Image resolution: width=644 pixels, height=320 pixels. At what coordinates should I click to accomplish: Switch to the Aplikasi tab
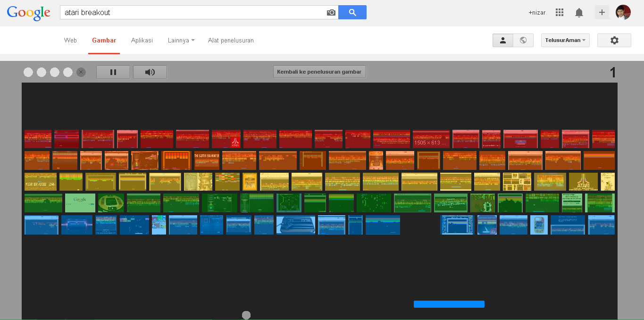142,41
